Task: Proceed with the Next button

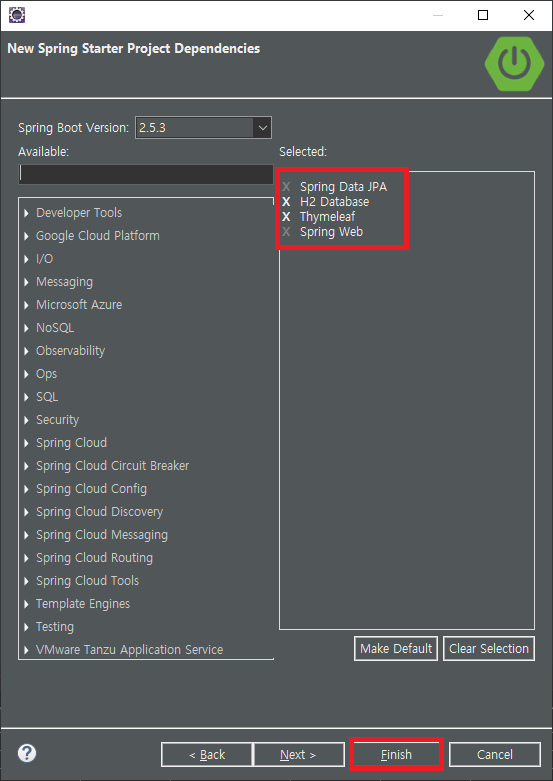Action: [299, 755]
